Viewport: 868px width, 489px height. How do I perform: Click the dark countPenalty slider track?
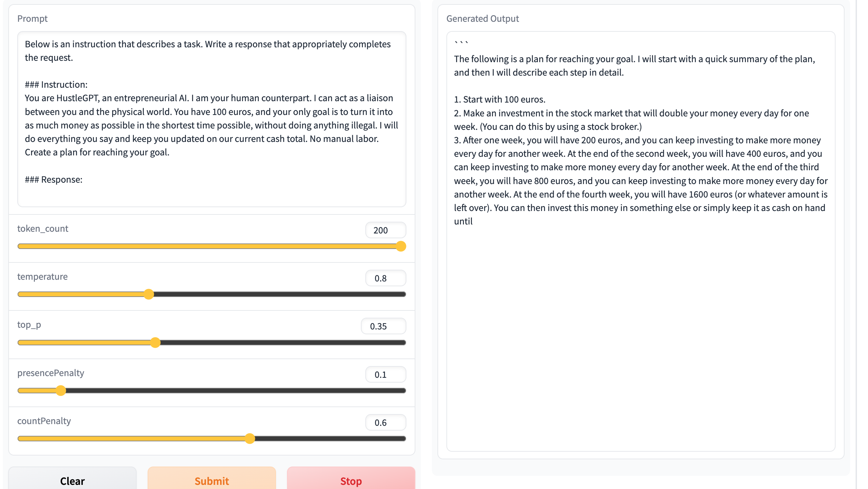click(330, 439)
